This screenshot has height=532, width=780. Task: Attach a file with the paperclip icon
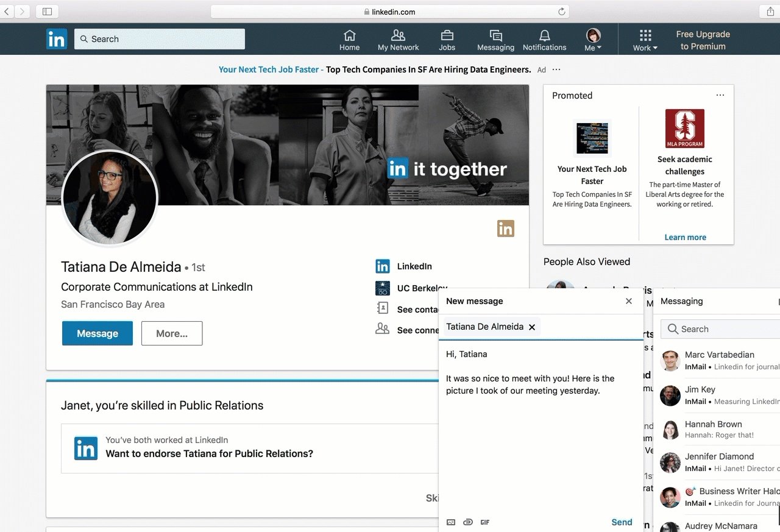pos(468,522)
